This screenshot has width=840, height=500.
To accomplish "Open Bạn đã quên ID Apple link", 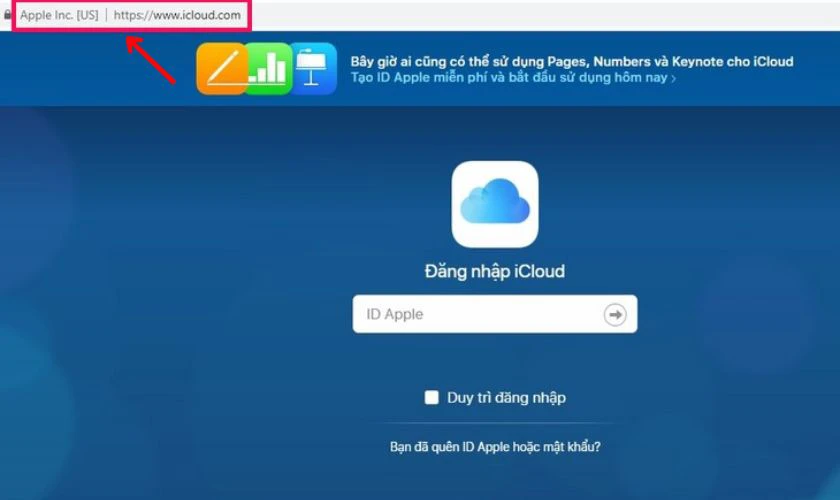I will pos(494,446).
